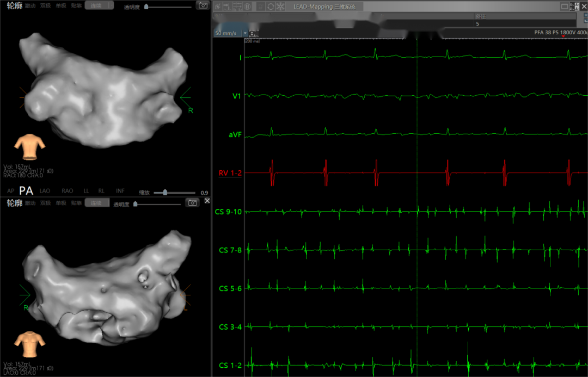Click the 备注 field containing the value 5
The width and height of the screenshot is (588, 377).
pyautogui.click(x=525, y=23)
